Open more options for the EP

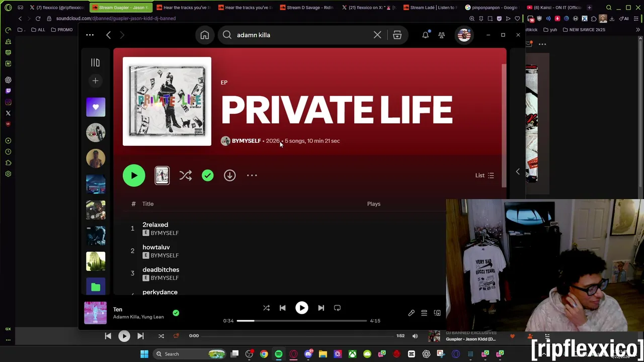pyautogui.click(x=252, y=175)
